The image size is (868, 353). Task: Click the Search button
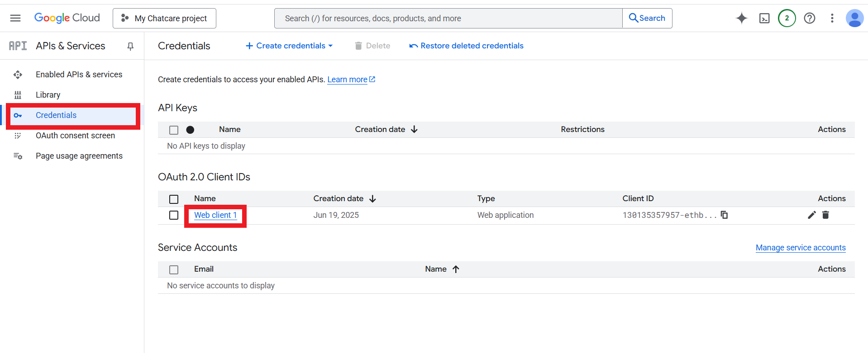(647, 18)
